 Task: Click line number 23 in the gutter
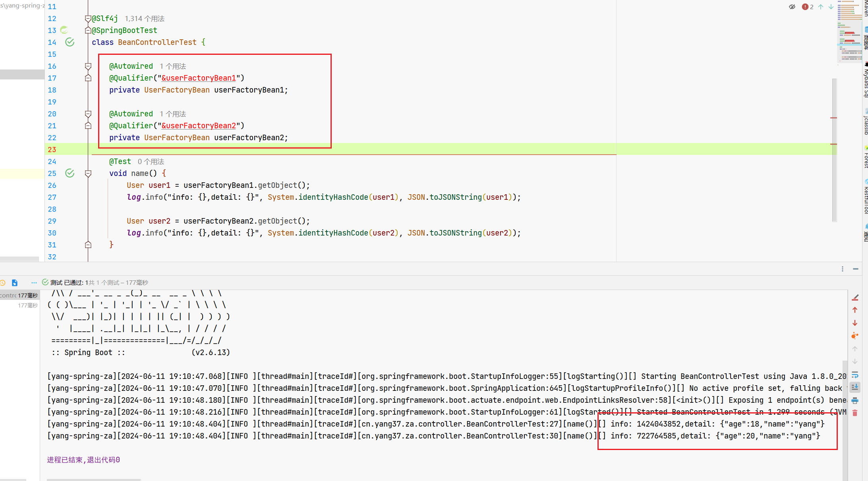click(x=52, y=150)
